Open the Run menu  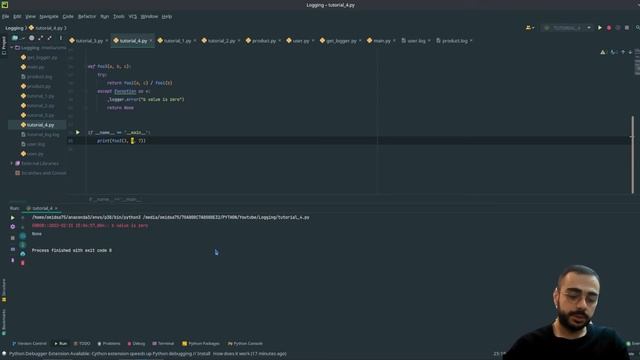pos(105,16)
